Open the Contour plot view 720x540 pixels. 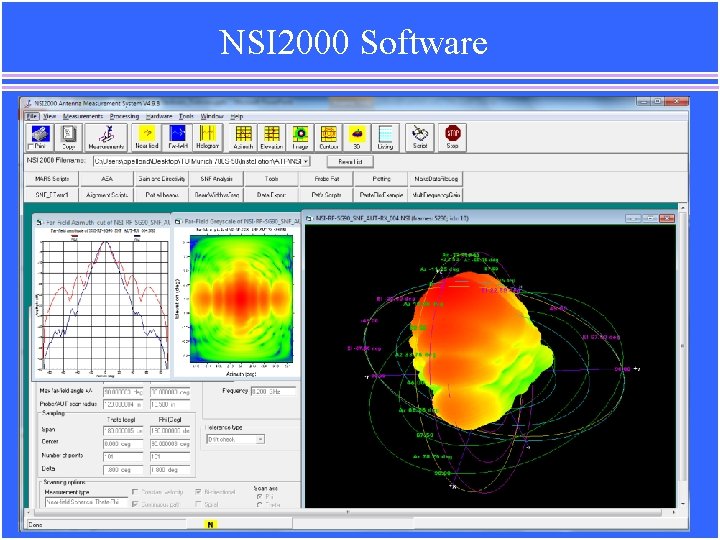click(329, 137)
